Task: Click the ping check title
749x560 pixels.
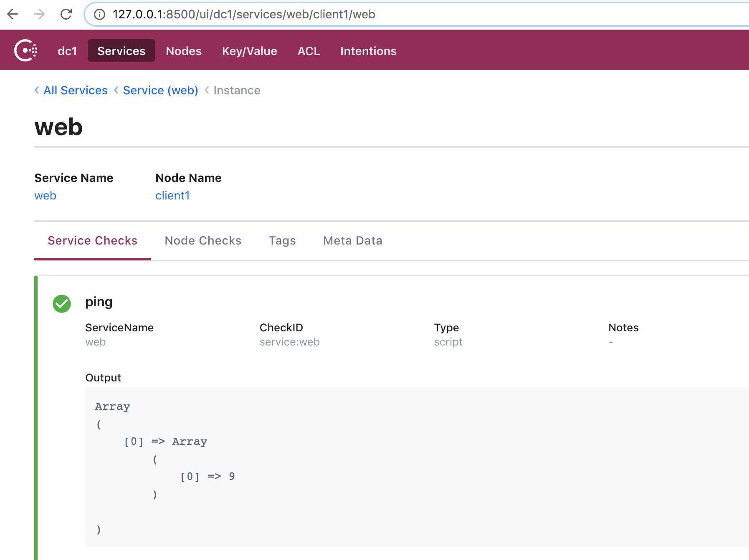Action: pyautogui.click(x=99, y=302)
